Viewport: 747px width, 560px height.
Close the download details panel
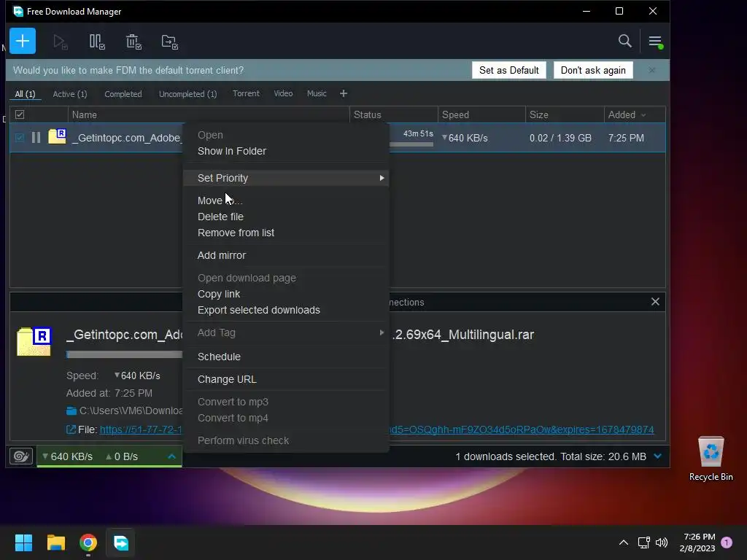click(655, 302)
